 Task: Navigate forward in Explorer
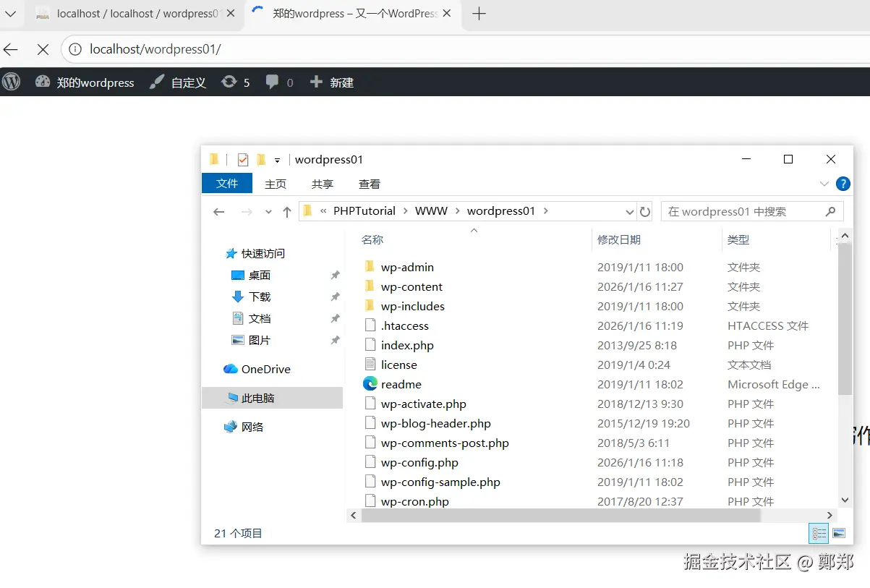coord(247,211)
